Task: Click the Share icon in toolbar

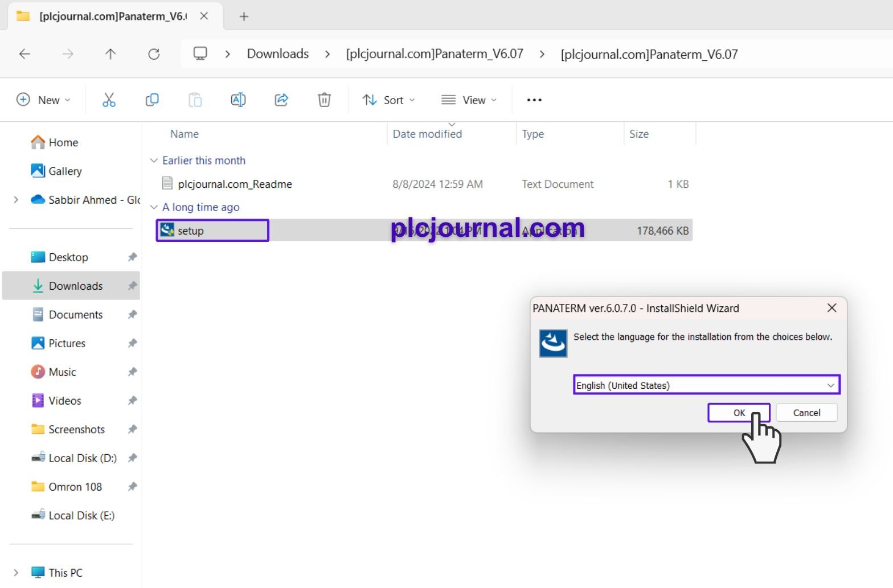Action: click(281, 100)
